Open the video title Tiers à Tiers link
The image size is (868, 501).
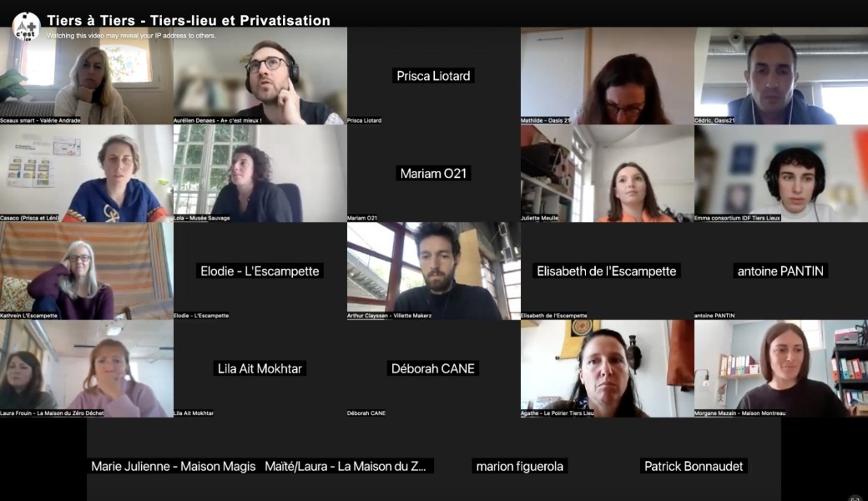point(189,21)
